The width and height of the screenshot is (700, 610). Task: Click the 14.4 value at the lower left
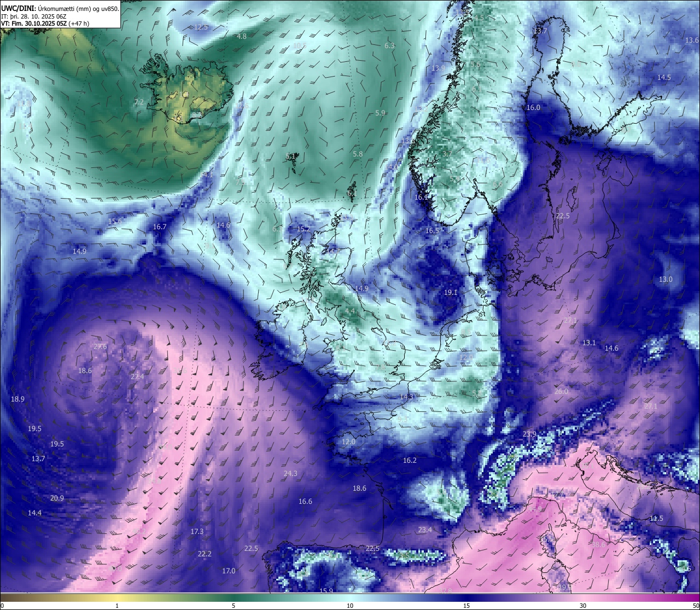[x=35, y=513]
